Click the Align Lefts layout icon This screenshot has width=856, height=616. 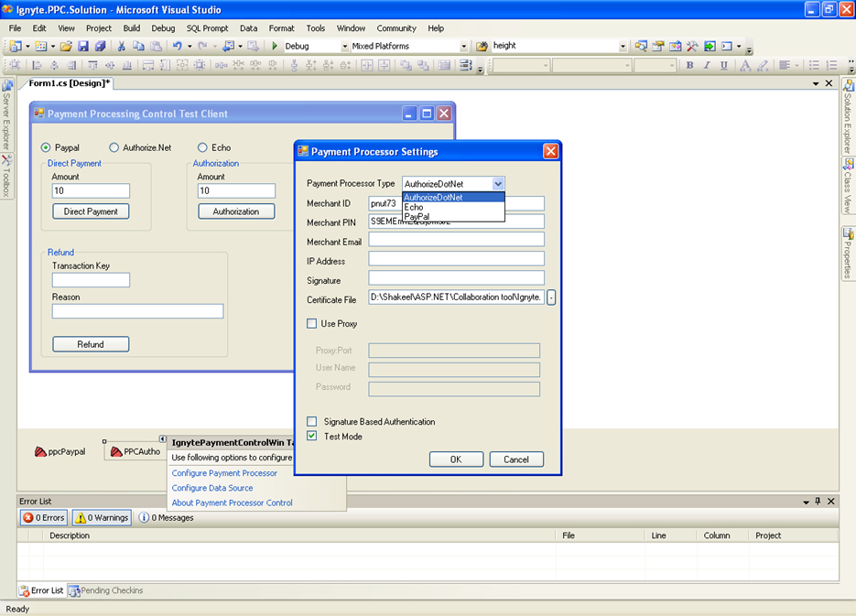click(x=38, y=66)
